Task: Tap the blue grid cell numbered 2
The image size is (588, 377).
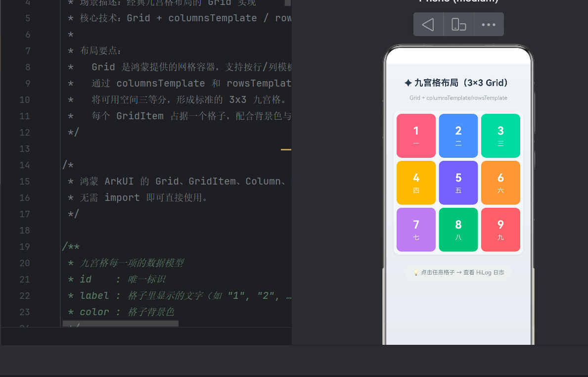Action: tap(458, 136)
